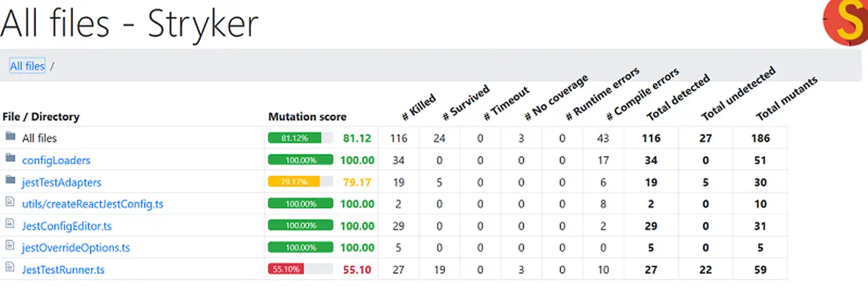Screen dimensions: 868x292
Task: Open the configLoaders directory
Action: [x=56, y=160]
